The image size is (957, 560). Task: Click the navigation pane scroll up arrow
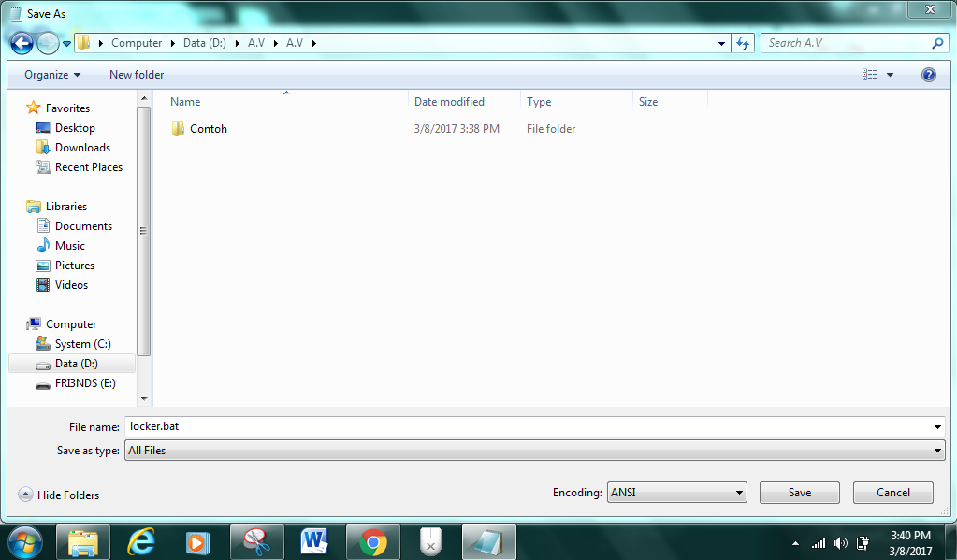(x=144, y=97)
